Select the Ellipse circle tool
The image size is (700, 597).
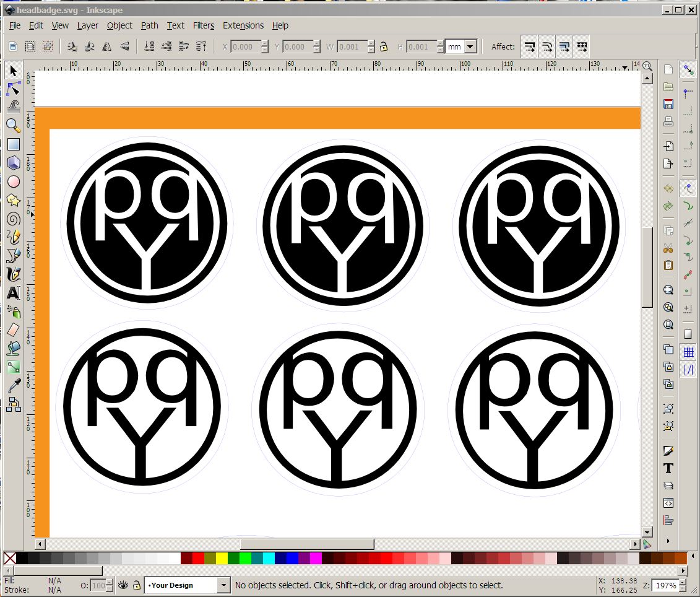point(14,181)
